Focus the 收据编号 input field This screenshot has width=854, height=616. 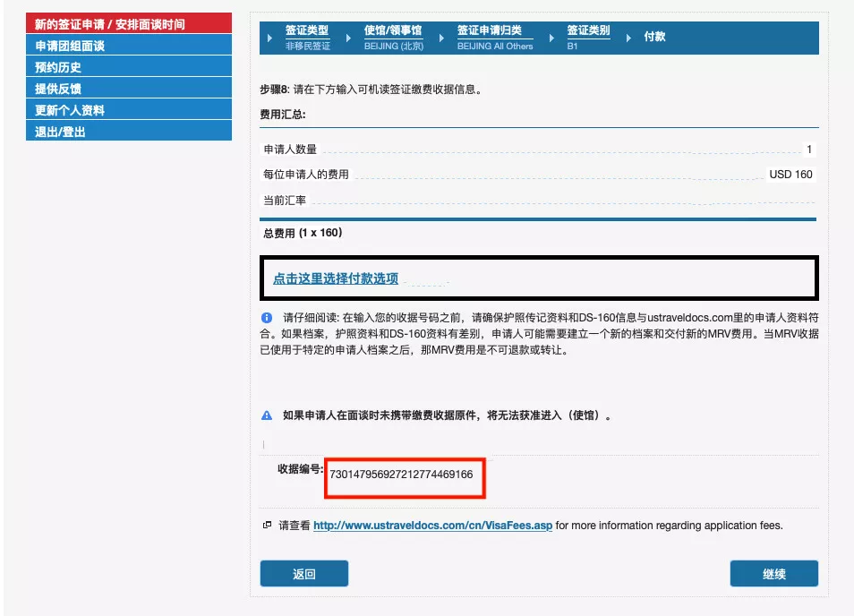click(405, 477)
